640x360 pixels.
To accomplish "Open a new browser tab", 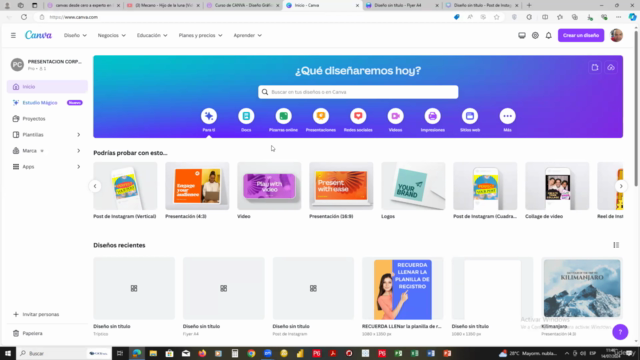I will [529, 5].
